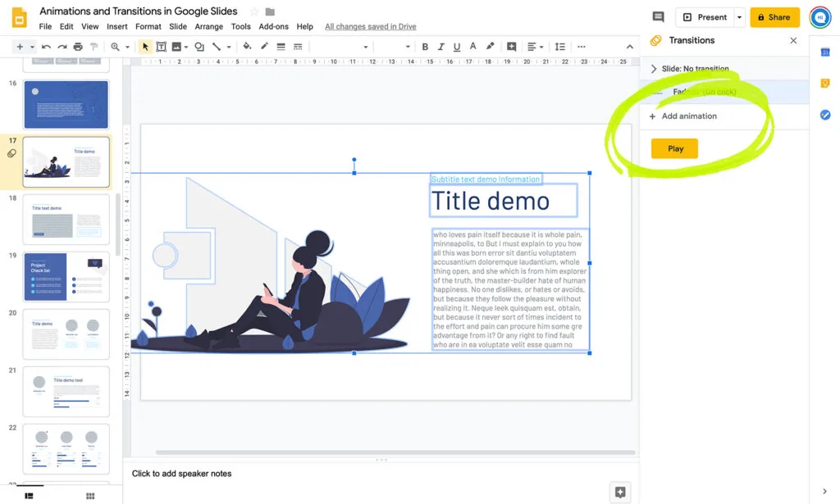This screenshot has width=840, height=504.
Task: Open the Insert menu
Action: (x=116, y=26)
